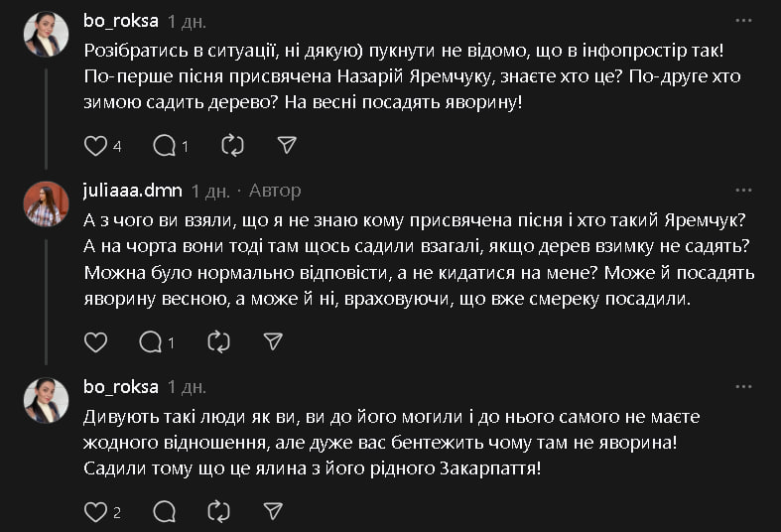Open more options for juliaaa.dmn comment

pos(743,190)
